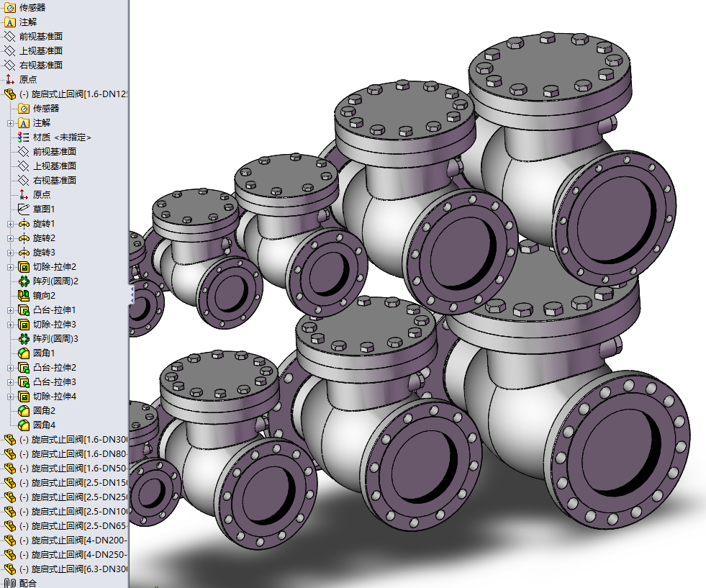Click the 凸台-拉伸3 boss-extrude icon
Image resolution: width=706 pixels, height=588 pixels.
click(x=24, y=382)
